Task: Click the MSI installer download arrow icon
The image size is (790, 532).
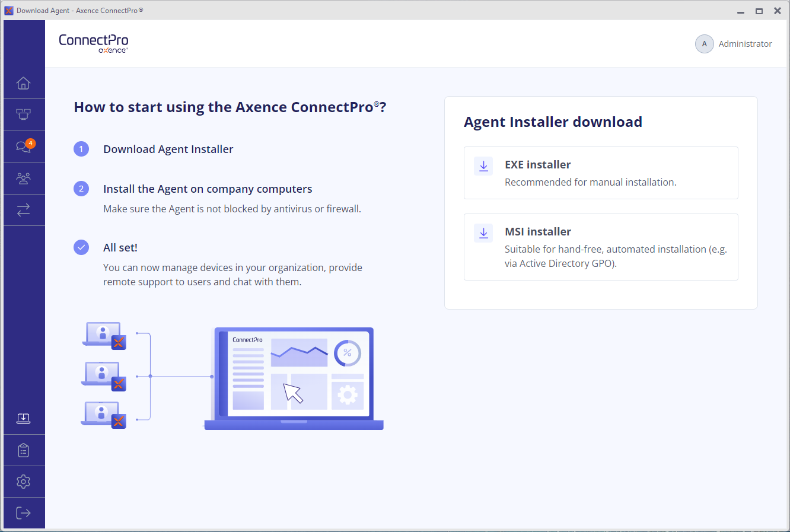Action: (483, 233)
